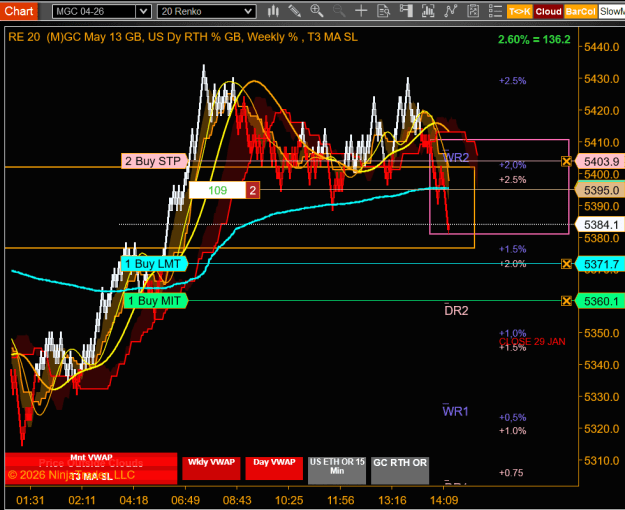Select the 1 Buy LMT order label
The width and height of the screenshot is (625, 510).
tap(154, 264)
